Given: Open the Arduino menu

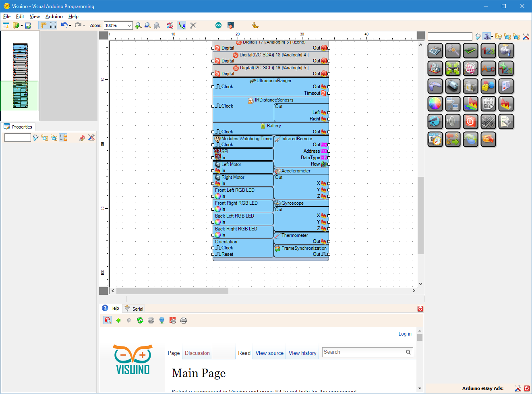Looking at the screenshot, I should click(x=54, y=17).
